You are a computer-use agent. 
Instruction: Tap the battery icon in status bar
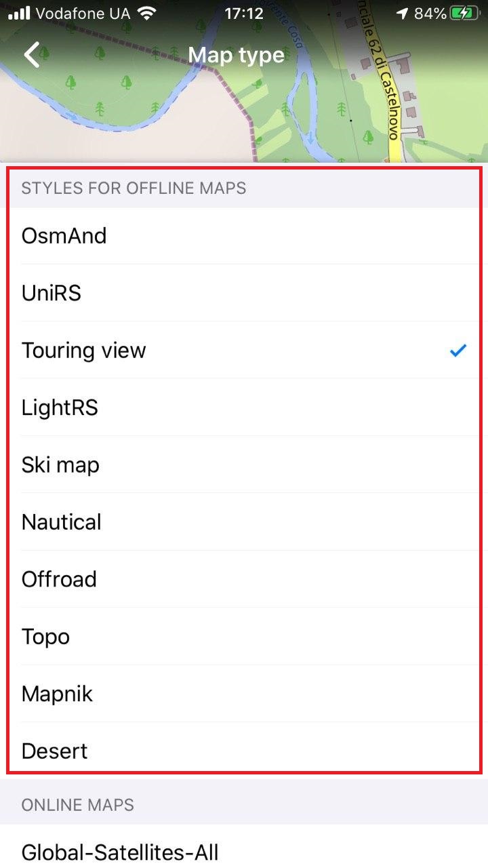466,13
